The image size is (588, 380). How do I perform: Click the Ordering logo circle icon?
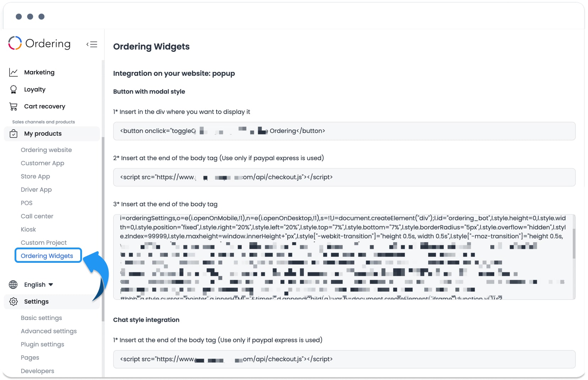point(15,43)
